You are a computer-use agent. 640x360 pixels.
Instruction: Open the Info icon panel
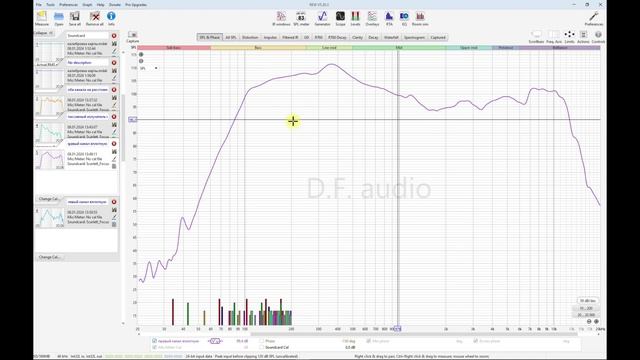111,17
